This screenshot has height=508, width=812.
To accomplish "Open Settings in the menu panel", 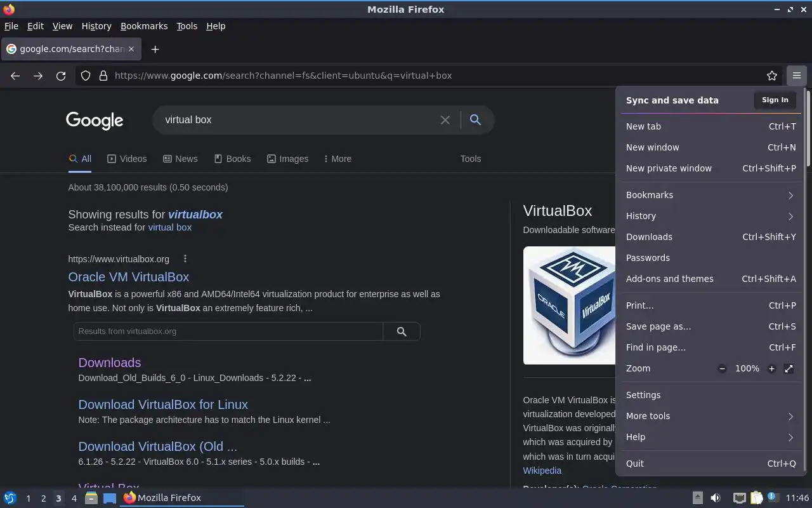I will click(x=710, y=395).
